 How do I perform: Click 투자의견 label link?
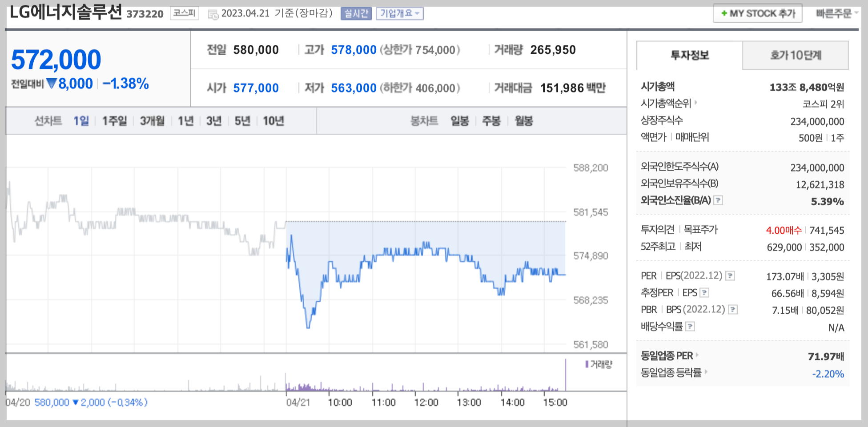[x=657, y=230]
